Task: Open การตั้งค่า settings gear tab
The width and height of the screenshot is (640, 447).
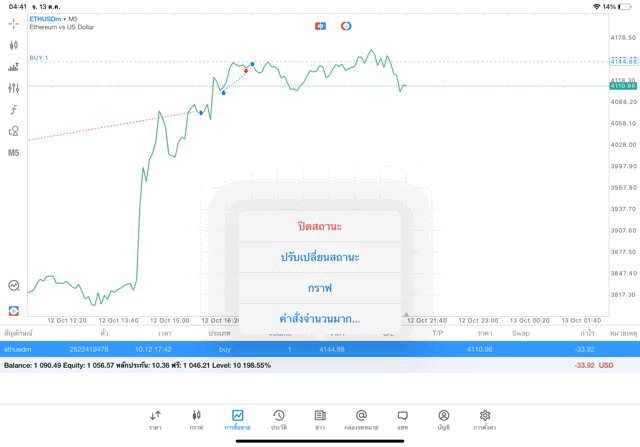Action: 485,419
